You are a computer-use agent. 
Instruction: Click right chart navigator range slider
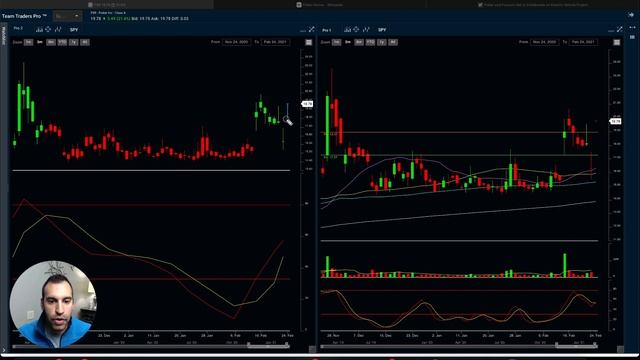tap(576, 346)
